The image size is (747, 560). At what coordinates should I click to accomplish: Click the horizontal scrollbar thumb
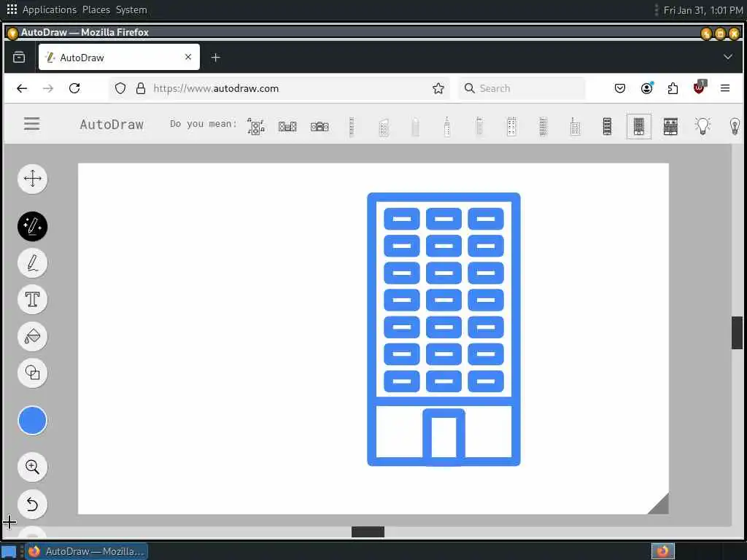point(368,532)
